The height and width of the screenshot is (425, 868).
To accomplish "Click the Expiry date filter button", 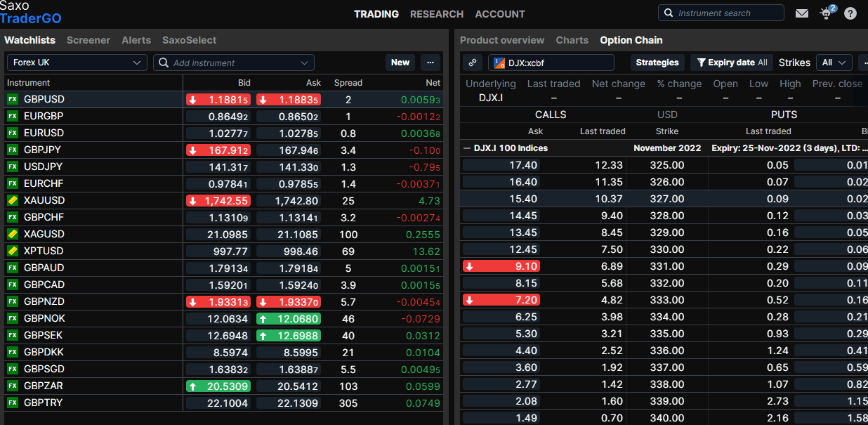I will [x=731, y=63].
